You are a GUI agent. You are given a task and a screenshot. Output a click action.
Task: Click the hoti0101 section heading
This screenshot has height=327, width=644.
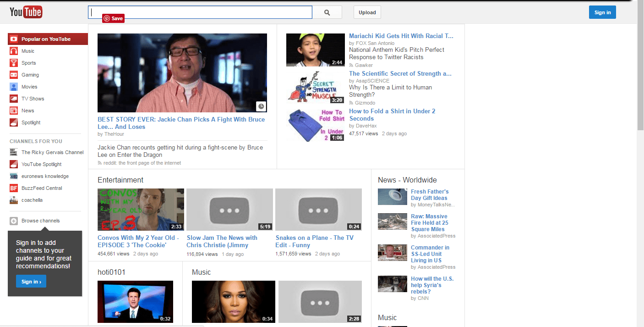click(x=111, y=272)
